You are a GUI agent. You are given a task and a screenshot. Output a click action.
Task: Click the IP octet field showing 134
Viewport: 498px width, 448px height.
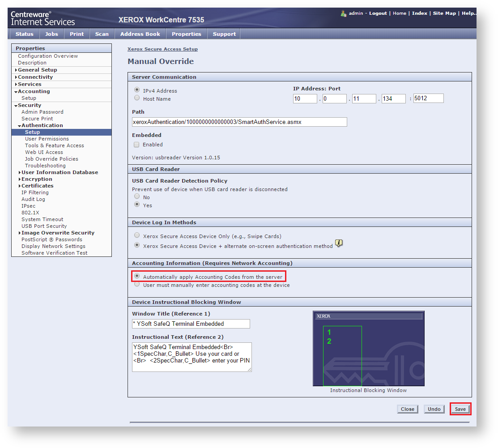click(393, 98)
